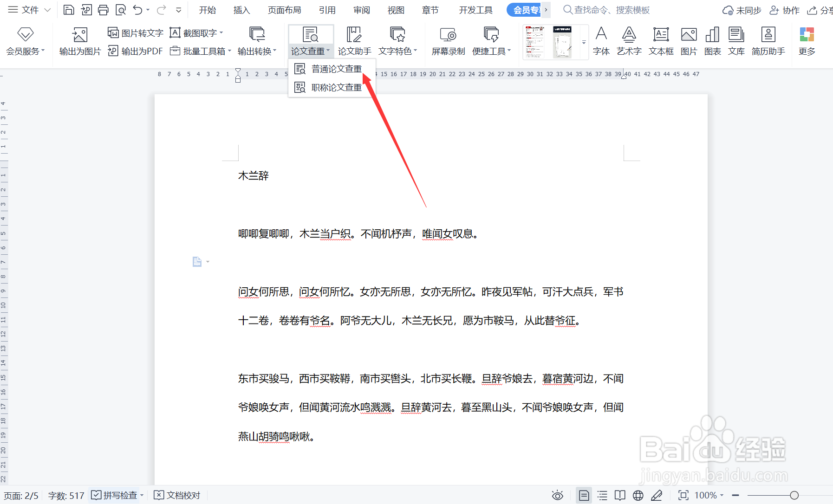The height and width of the screenshot is (504, 833).
Task: Open the 图片转文字 OCR tool
Action: click(135, 32)
